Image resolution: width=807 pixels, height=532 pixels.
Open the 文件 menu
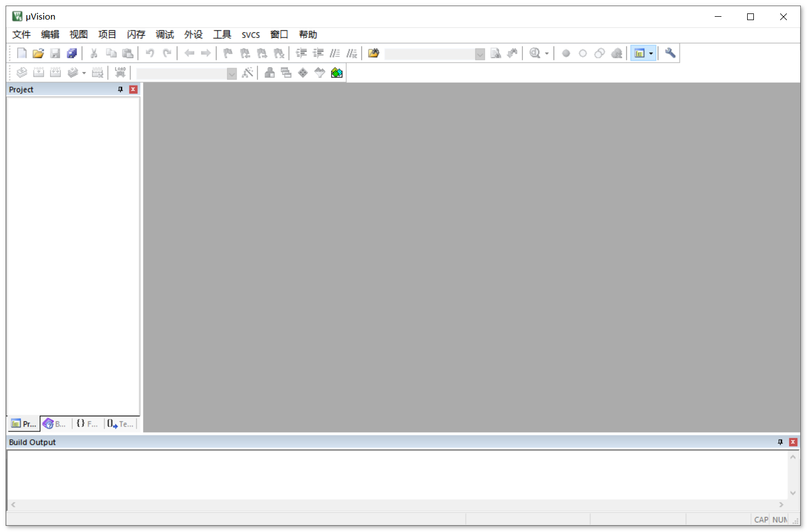22,35
